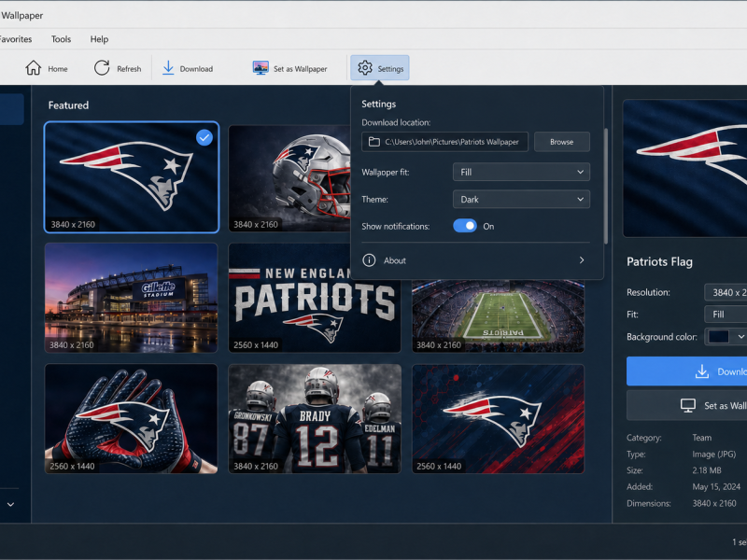Select the Patriots helmet wallpaper thumbnail
The width and height of the screenshot is (747, 560).
289,178
